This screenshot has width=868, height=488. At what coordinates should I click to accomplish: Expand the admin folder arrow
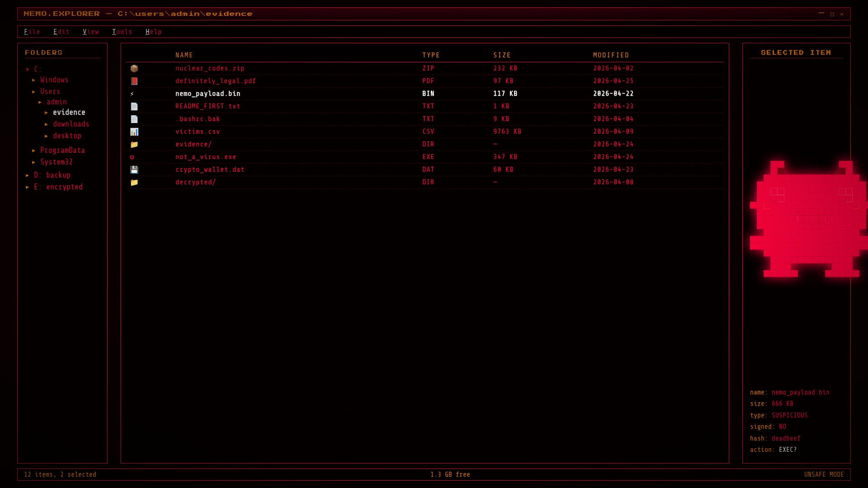coord(40,103)
